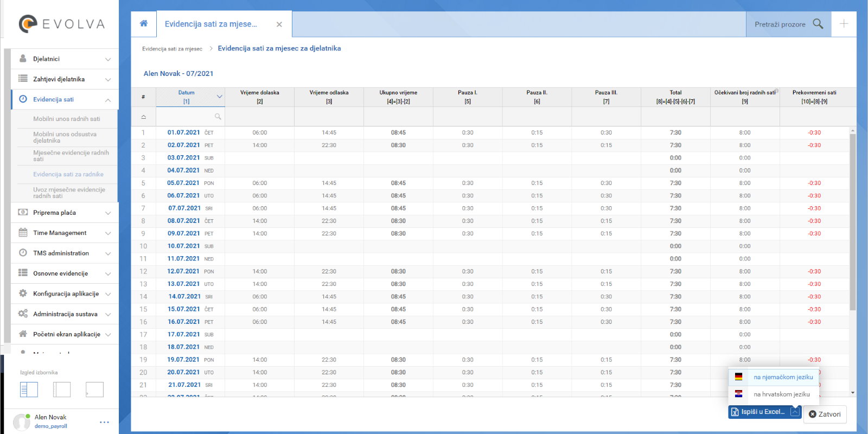Viewport: 868px width, 434px height.
Task: Open the home tab icon
Action: point(144,23)
